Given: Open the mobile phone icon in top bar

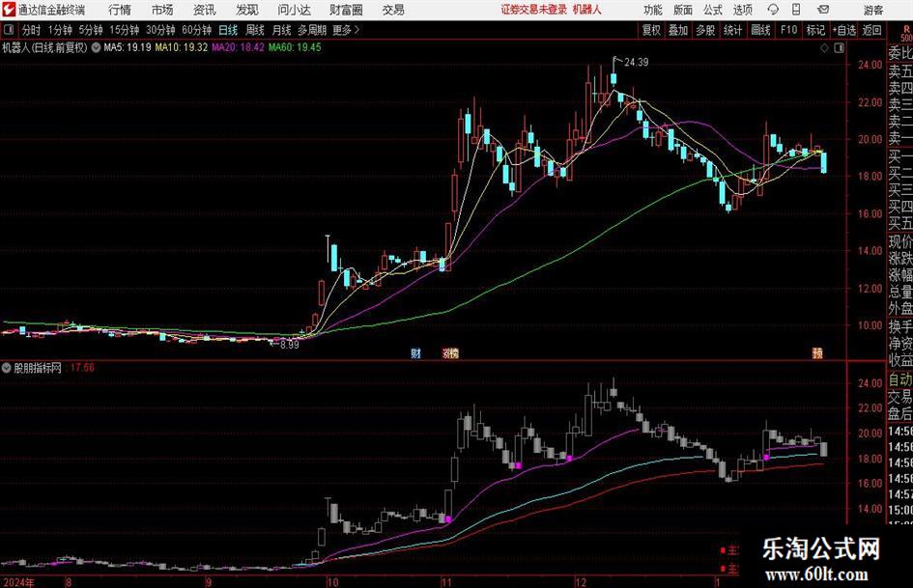Looking at the screenshot, I should click(x=796, y=10).
